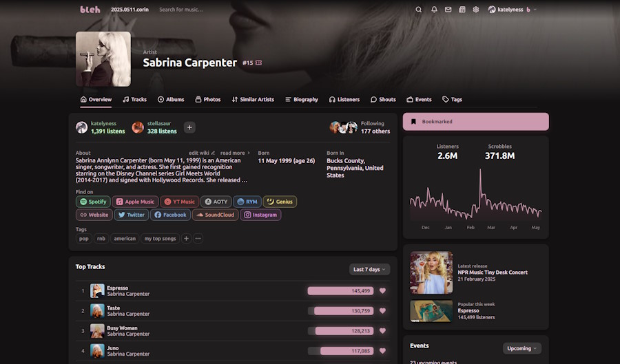This screenshot has height=364, width=620.
Task: Open the inbox envelope icon
Action: [448, 10]
